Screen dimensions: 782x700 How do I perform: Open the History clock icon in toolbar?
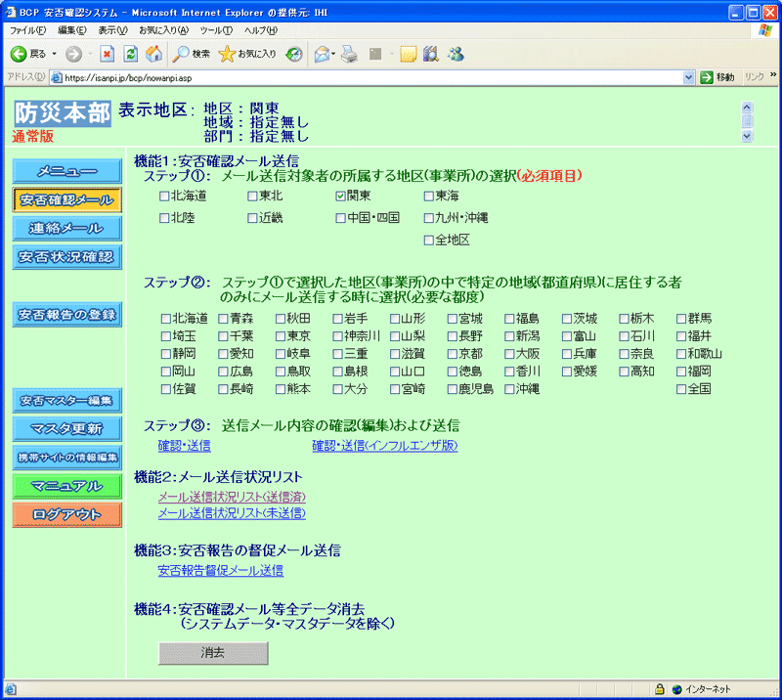point(294,54)
